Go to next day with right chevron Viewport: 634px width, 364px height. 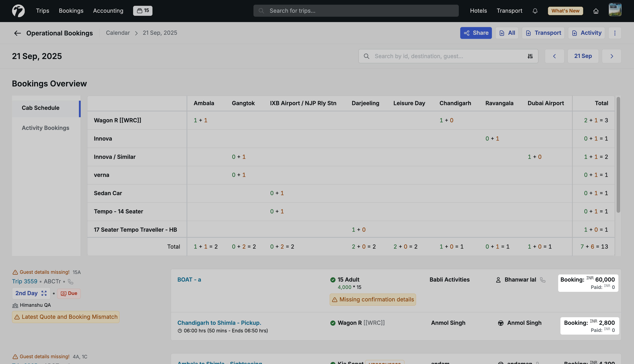(x=612, y=56)
